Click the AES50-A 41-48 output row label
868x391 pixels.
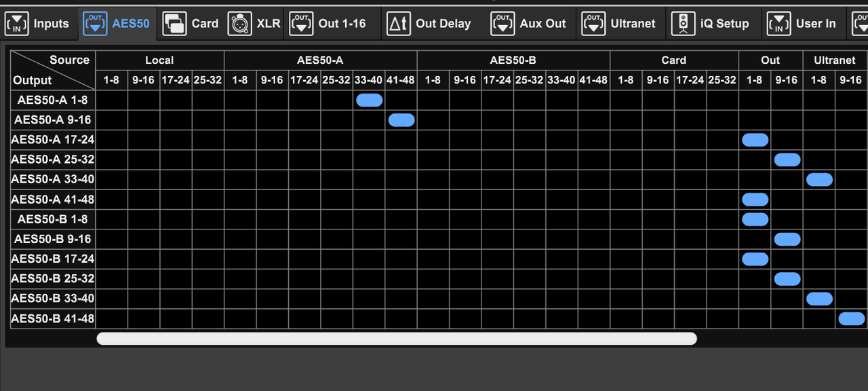tap(53, 200)
